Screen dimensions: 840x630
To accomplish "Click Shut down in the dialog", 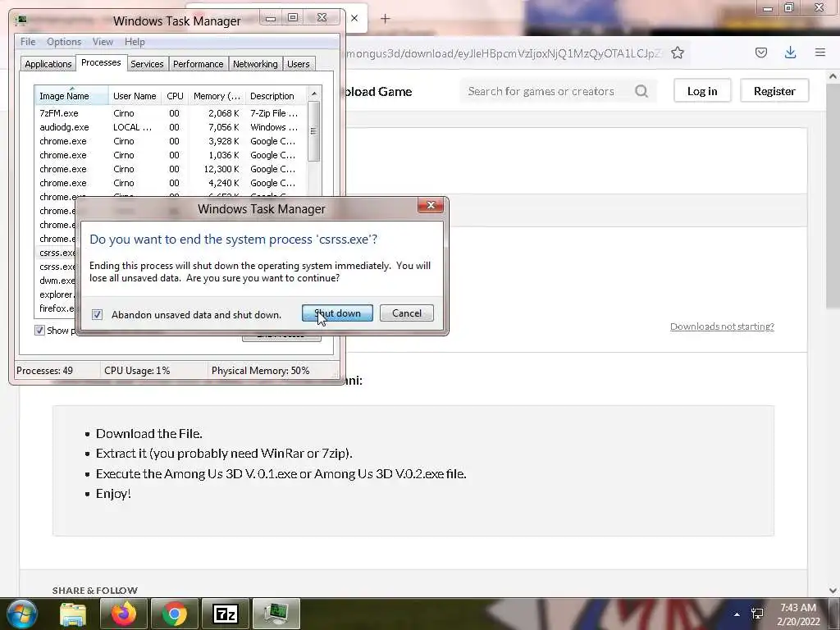I will click(337, 313).
